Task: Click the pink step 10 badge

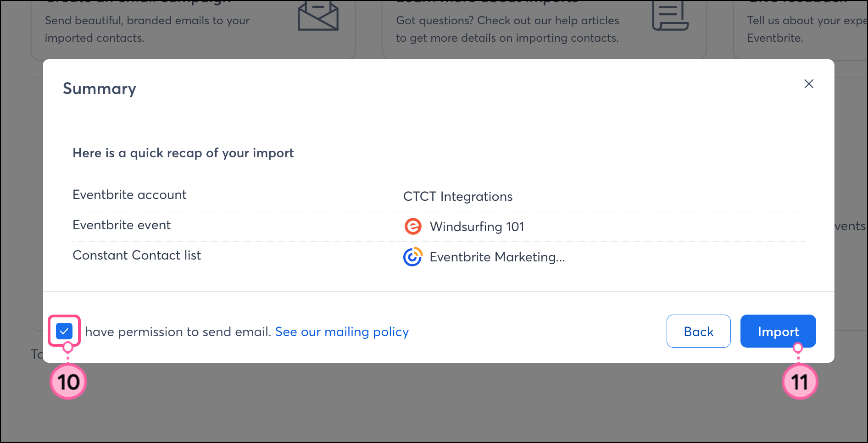Action: 68,382
